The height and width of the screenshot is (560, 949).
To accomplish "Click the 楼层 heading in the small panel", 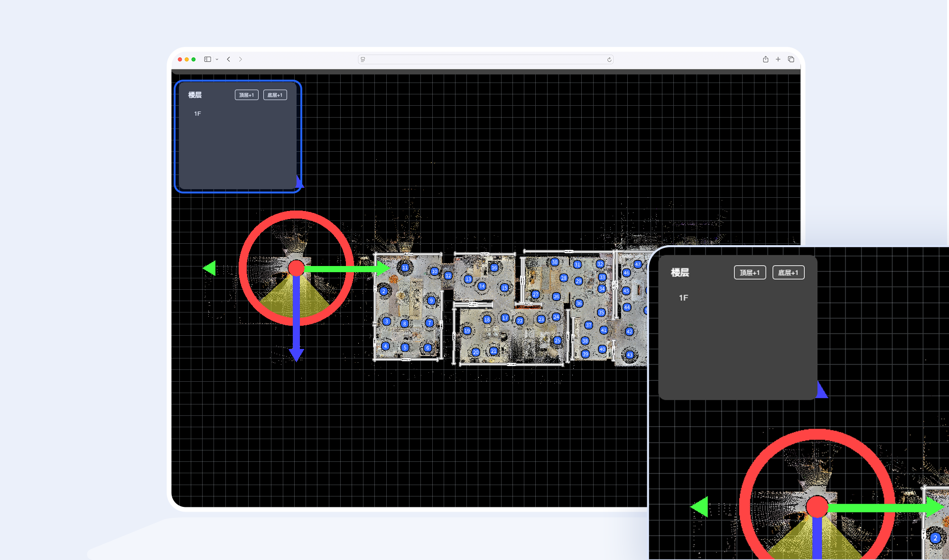I will click(x=195, y=95).
